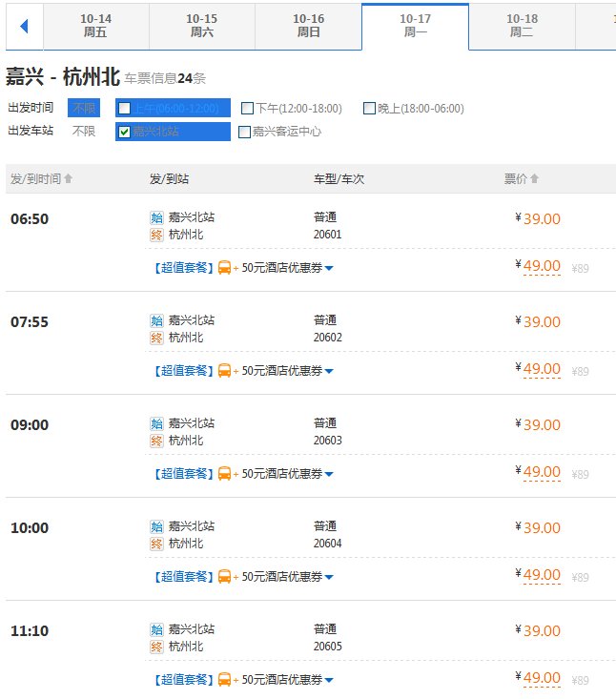Sort by departure time arrow icon
The image size is (616, 699).
pyautogui.click(x=69, y=178)
